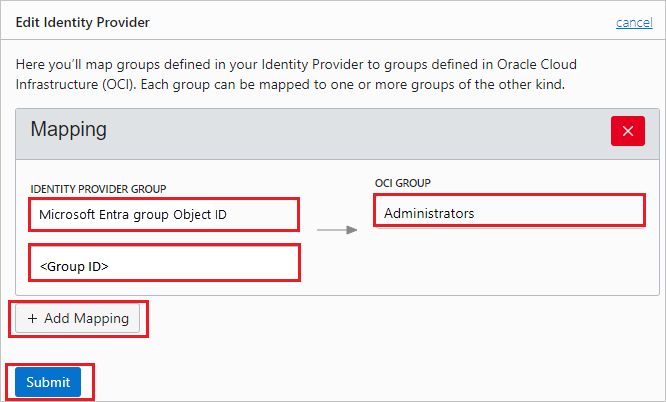Click the Mapping heading text
The height and width of the screenshot is (402, 666).
(69, 129)
